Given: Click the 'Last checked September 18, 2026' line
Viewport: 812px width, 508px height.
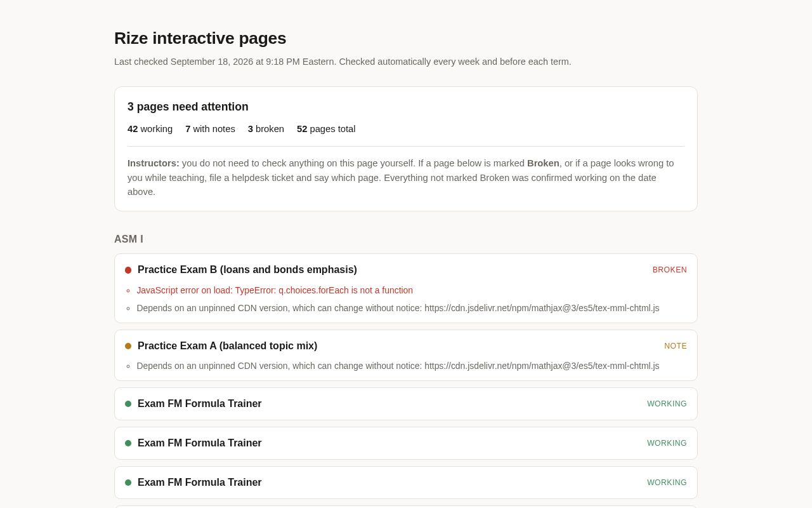Looking at the screenshot, I should coord(343,62).
